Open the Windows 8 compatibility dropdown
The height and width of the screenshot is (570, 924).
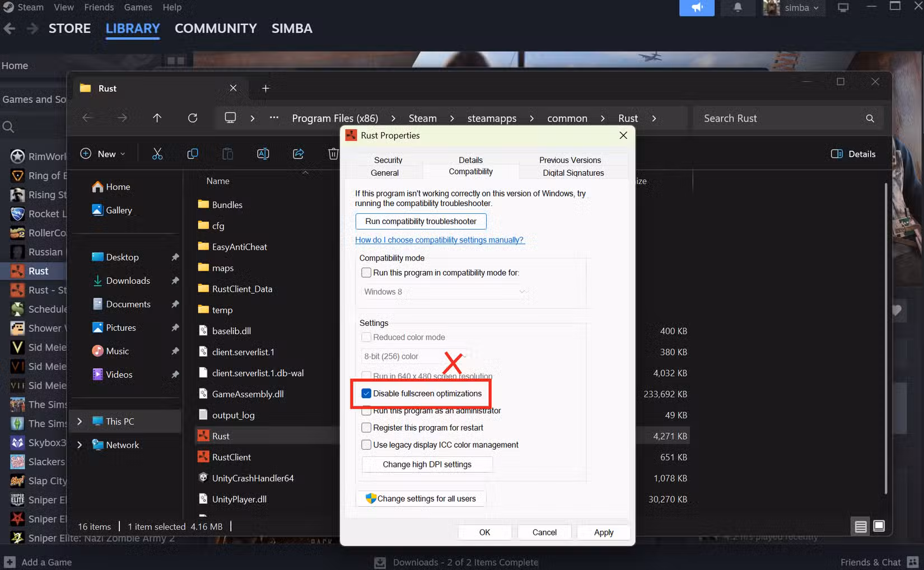point(445,292)
